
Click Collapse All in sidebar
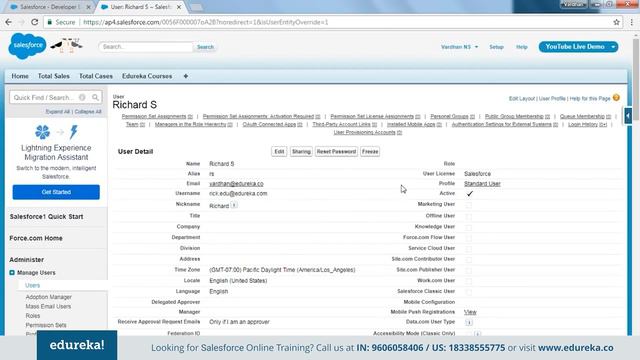[x=88, y=111]
